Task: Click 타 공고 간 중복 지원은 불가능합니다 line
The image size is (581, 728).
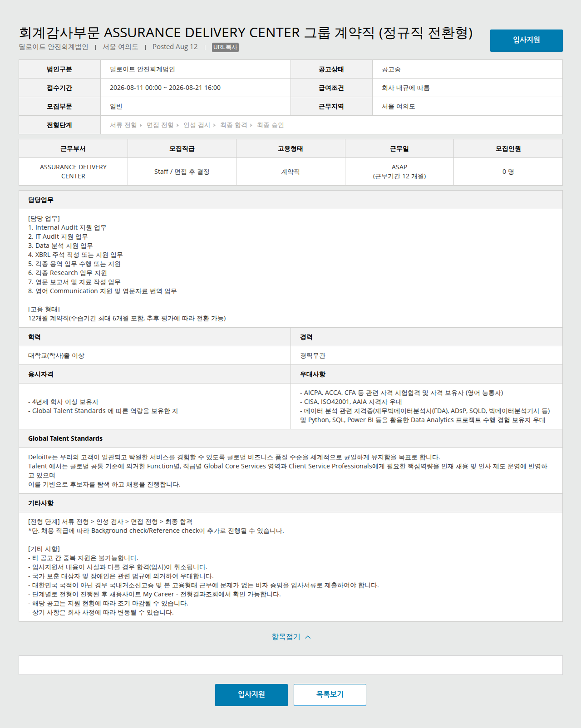Action: 83,558
